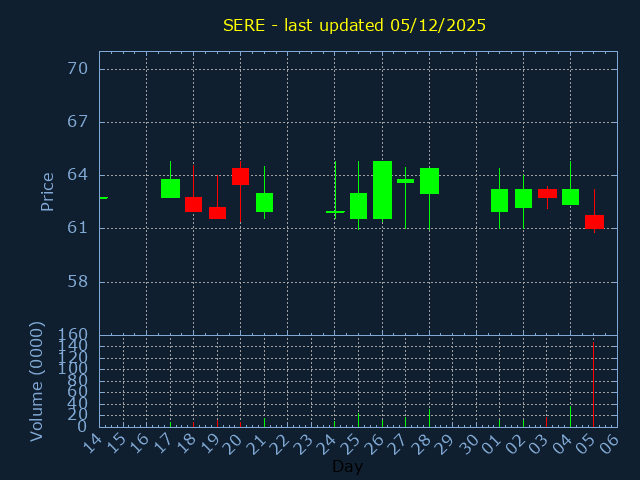Click the Volume (0000) axis title

pyautogui.click(x=37, y=381)
